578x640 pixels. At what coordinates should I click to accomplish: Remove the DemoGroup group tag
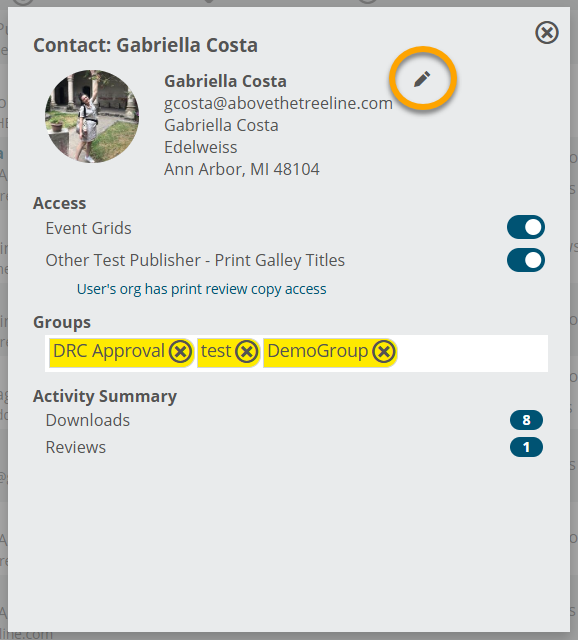click(384, 351)
